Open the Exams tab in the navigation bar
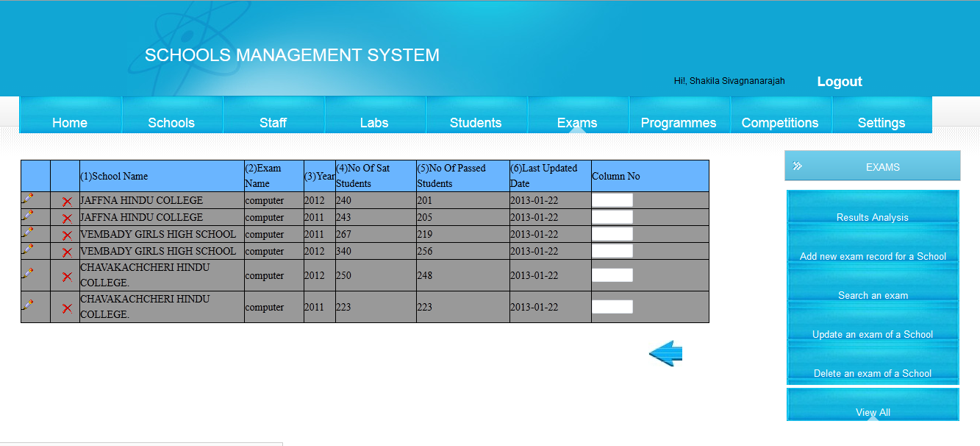This screenshot has width=980, height=446. point(577,122)
